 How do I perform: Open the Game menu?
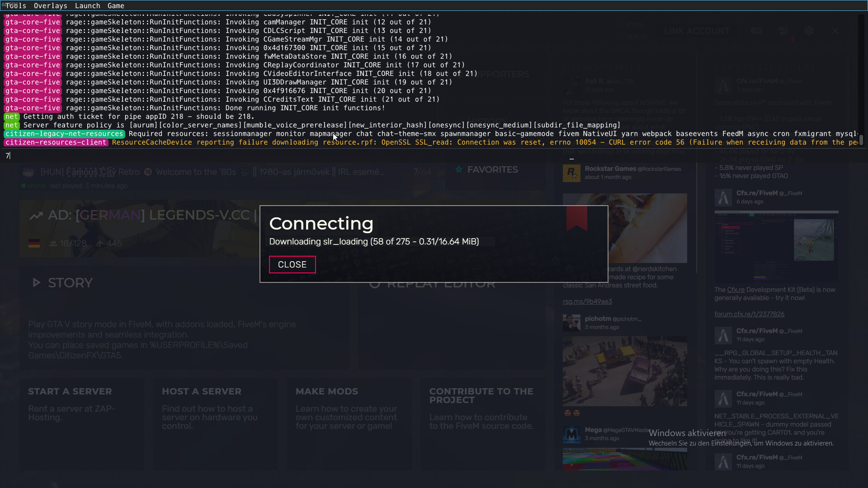(116, 5)
